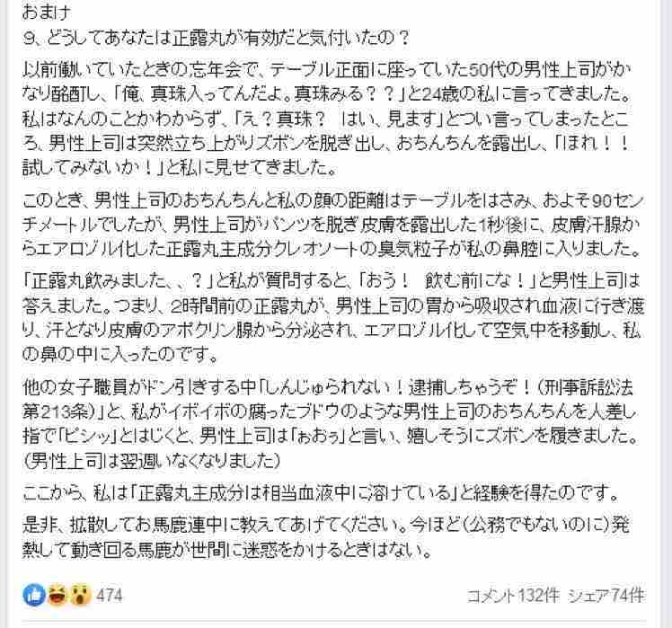Click the final line ending ときはない。
The width and height of the screenshot is (672, 628).
click(x=226, y=550)
